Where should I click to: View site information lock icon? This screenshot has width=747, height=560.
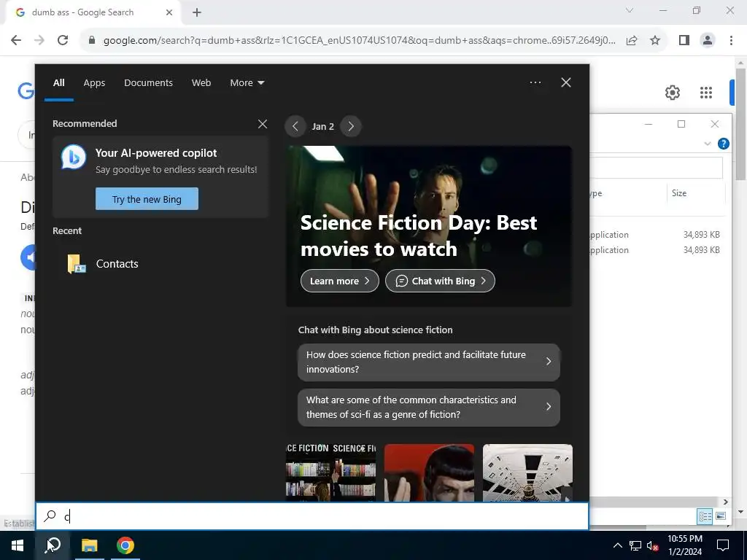(92, 40)
